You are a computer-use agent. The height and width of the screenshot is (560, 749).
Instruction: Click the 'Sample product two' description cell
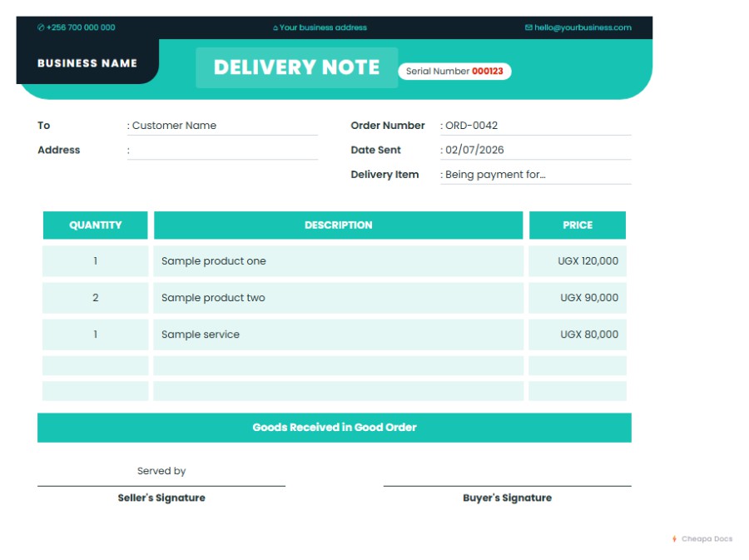point(338,298)
